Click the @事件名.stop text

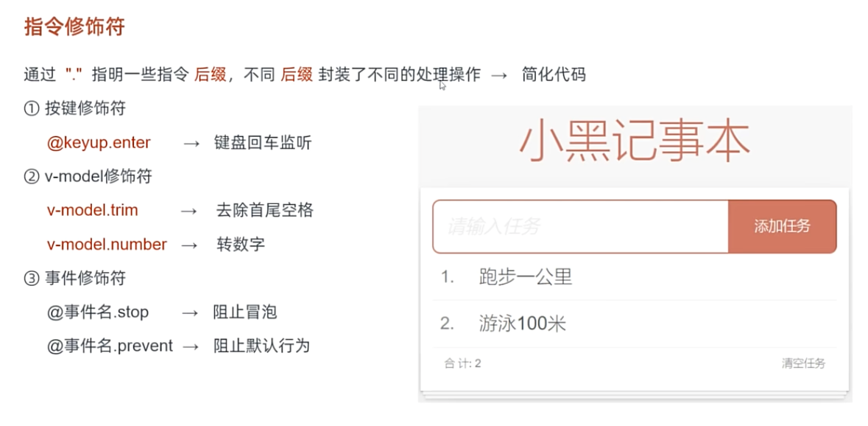tap(98, 312)
